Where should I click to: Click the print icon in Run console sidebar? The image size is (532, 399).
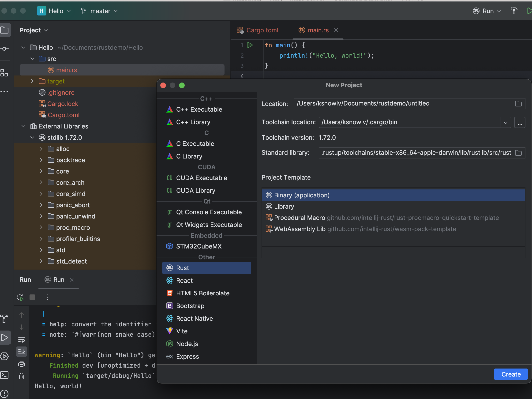point(22,364)
